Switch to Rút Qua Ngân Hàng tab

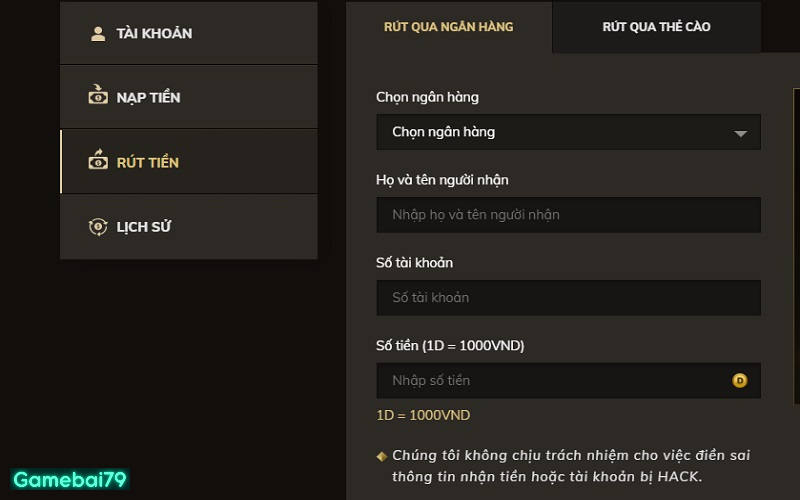pos(449,27)
